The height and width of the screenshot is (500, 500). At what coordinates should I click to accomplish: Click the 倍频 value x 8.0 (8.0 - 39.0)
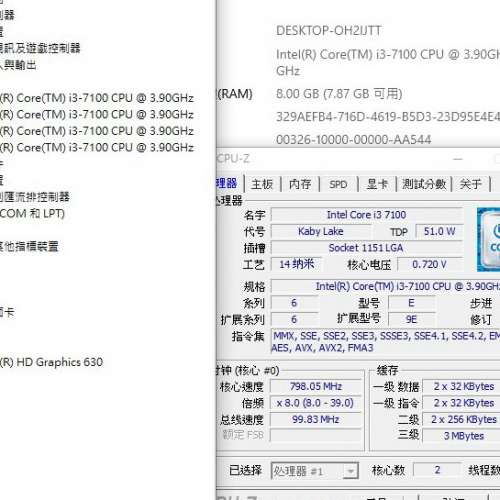point(316,403)
